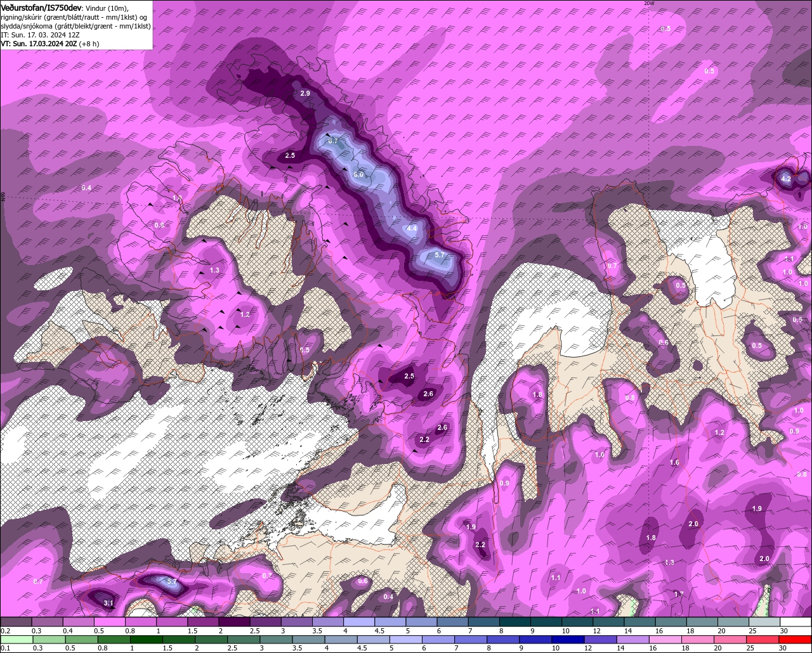Select the white '30' swatch in upper legend
The width and height of the screenshot is (812, 653).
796,622
